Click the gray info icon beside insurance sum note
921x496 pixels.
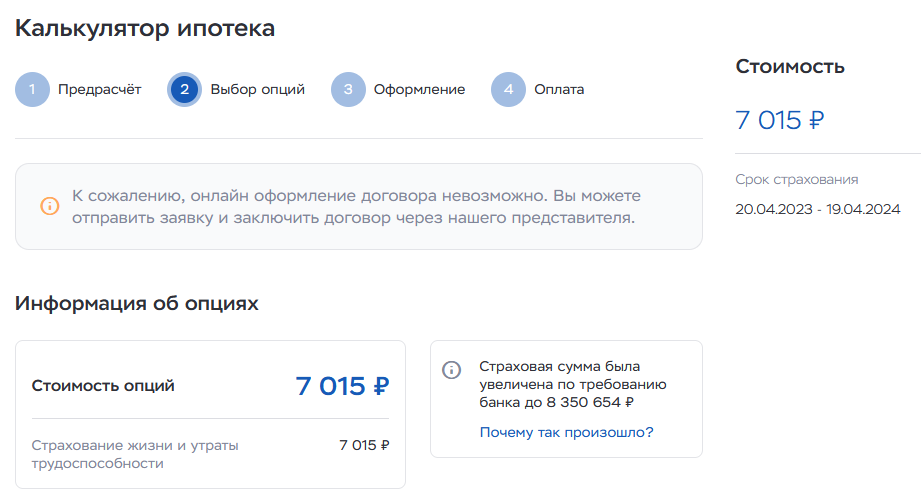(x=451, y=370)
